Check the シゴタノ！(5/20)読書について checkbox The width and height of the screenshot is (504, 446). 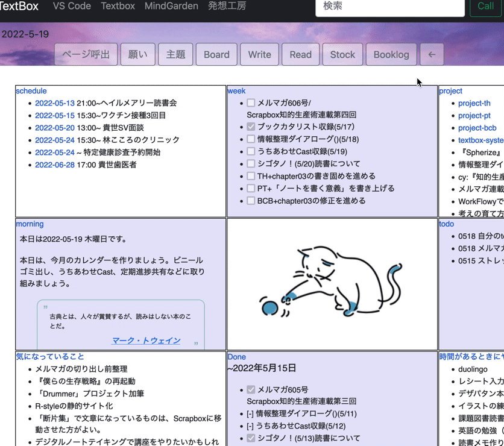pos(251,162)
